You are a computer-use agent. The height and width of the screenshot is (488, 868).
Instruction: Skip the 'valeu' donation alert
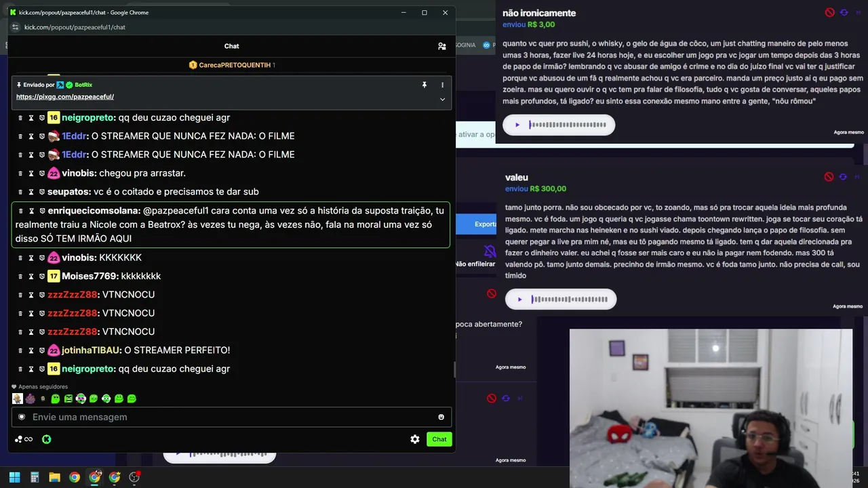click(x=857, y=177)
